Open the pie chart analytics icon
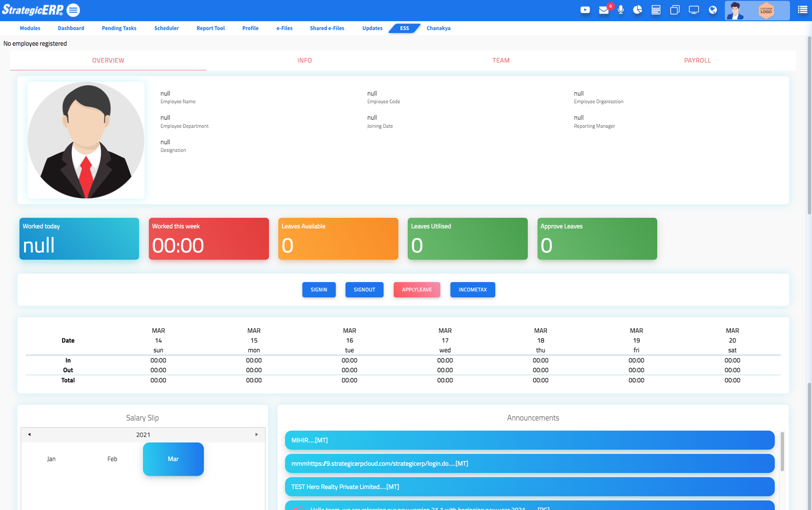This screenshot has width=812, height=510. [x=637, y=10]
